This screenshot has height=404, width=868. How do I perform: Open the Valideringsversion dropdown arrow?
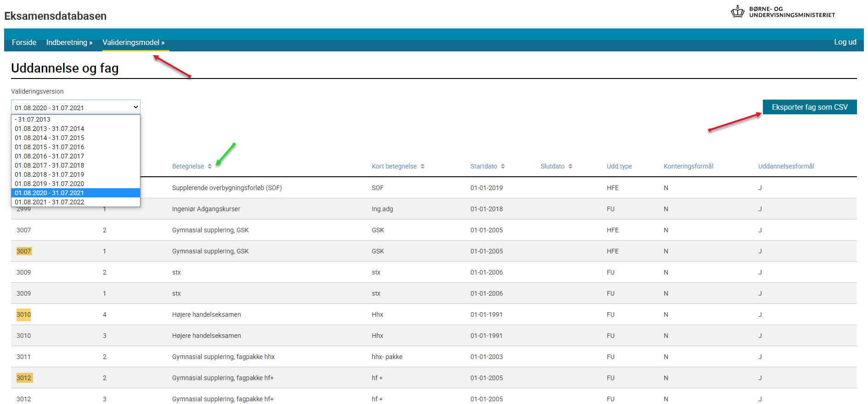point(135,107)
